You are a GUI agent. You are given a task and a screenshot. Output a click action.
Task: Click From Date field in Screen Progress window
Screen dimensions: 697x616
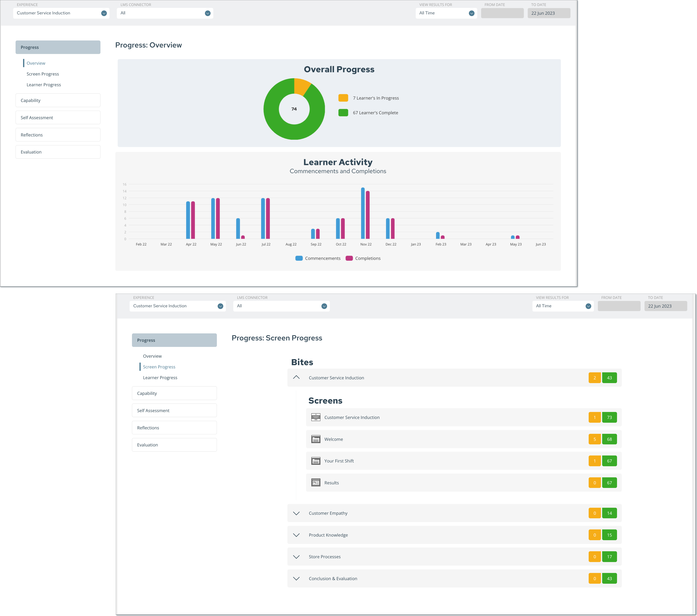pyautogui.click(x=619, y=306)
